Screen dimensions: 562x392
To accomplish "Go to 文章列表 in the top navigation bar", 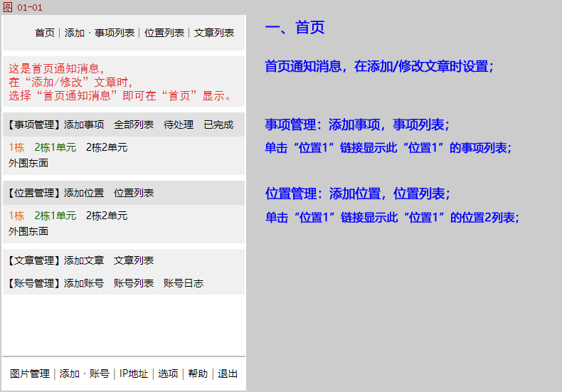I will pos(214,33).
